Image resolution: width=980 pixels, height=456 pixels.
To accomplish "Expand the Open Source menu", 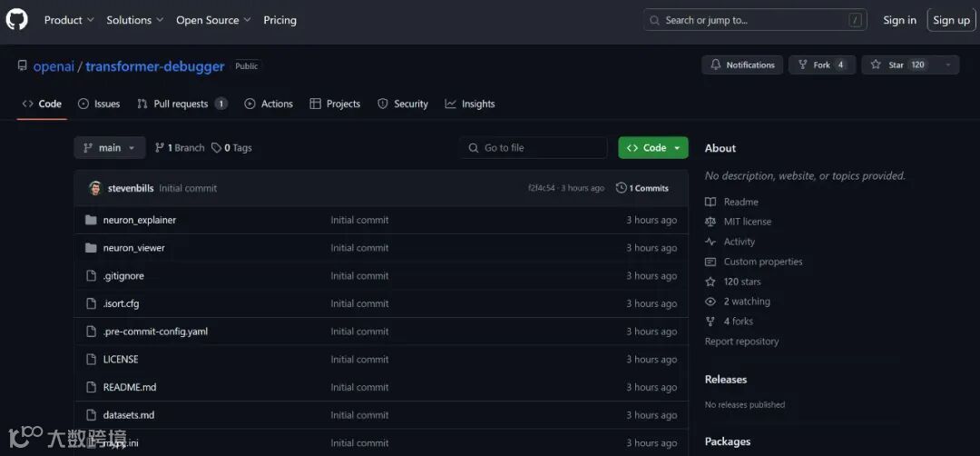I will point(213,20).
